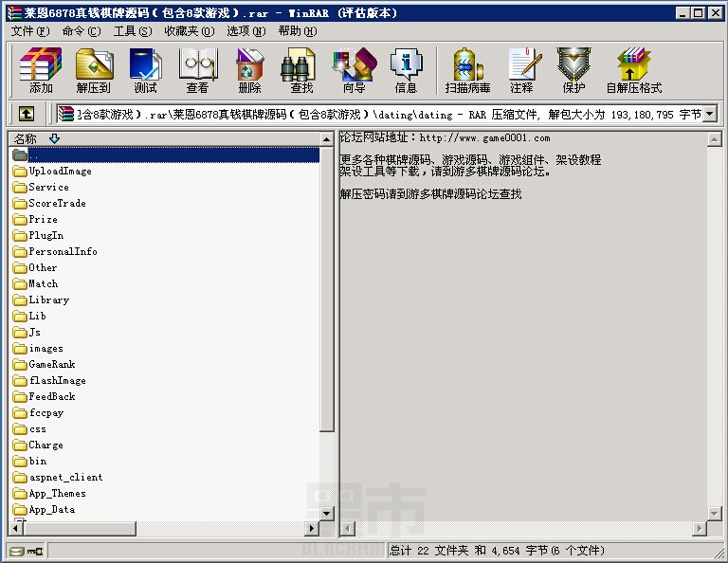Image resolution: width=728 pixels, height=563 pixels.
Task: Click the ScoreTrade folder icon
Action: coord(20,203)
